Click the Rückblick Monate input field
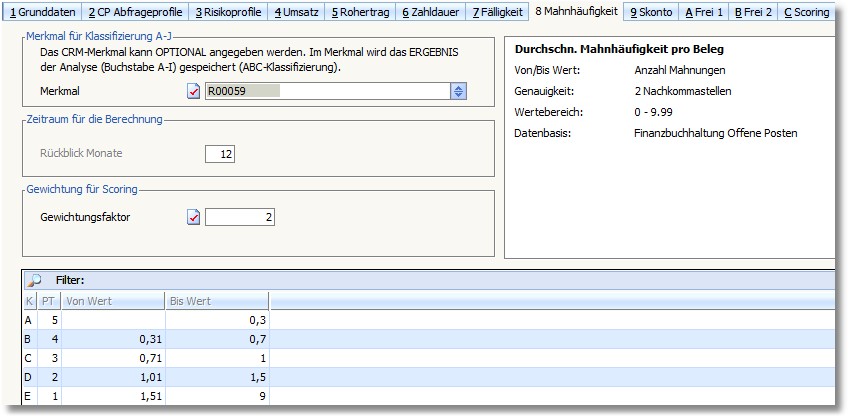849x419 pixels. tap(219, 154)
